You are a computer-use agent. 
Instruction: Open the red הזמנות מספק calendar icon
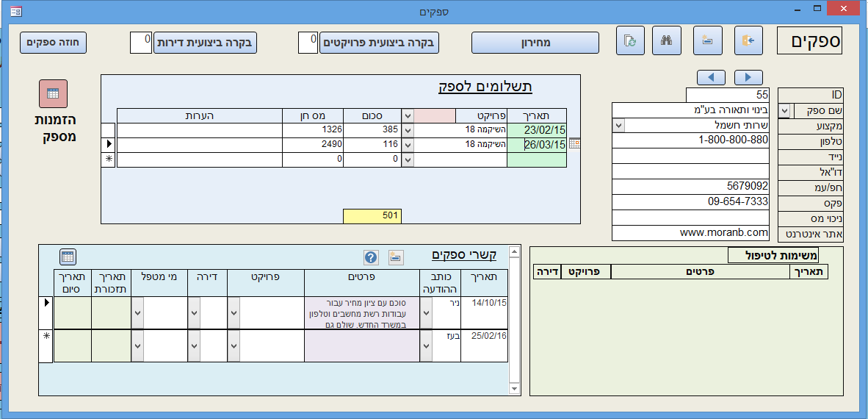click(x=53, y=93)
